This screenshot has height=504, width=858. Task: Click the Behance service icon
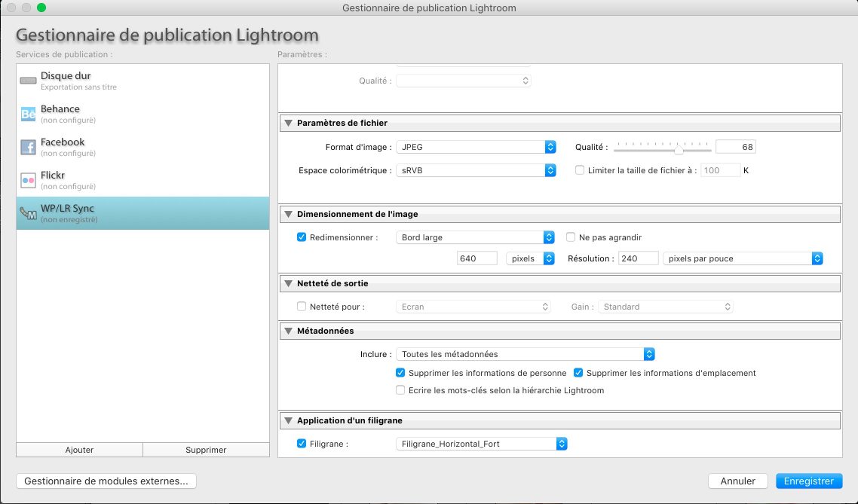coord(28,114)
